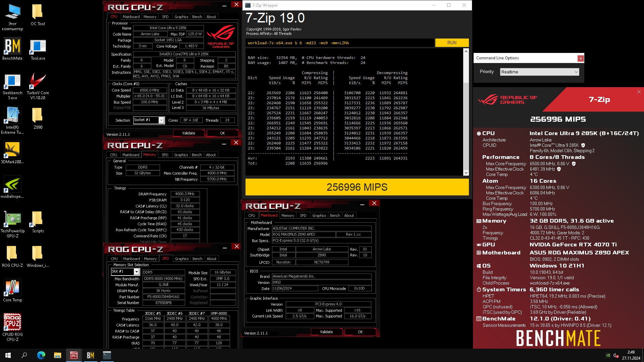The width and height of the screenshot is (644, 362).
Task: Click Validate in Mainboard CPU-Z window
Action: [x=326, y=332]
